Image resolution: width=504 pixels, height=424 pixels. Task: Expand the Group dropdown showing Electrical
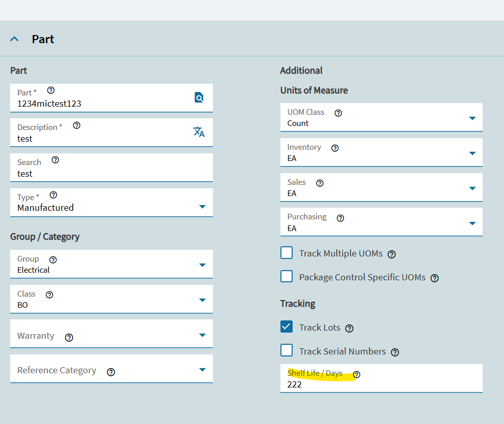click(111, 264)
